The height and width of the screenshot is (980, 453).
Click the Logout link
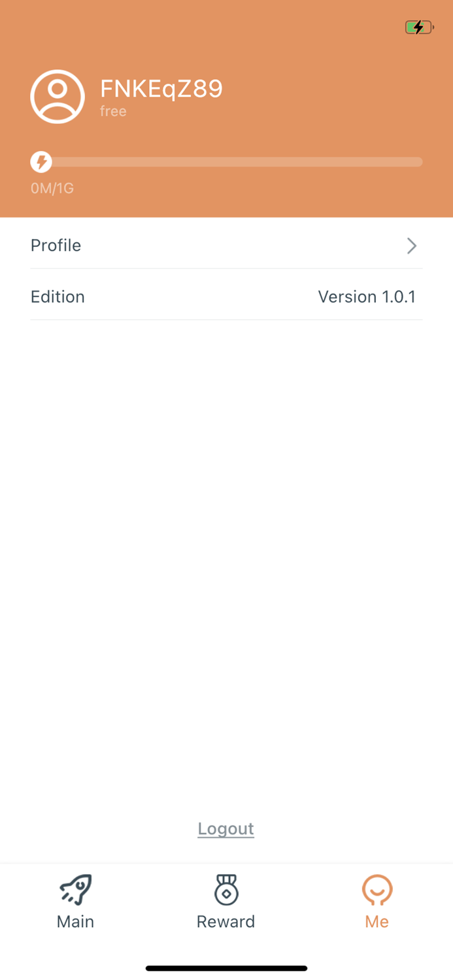226,828
